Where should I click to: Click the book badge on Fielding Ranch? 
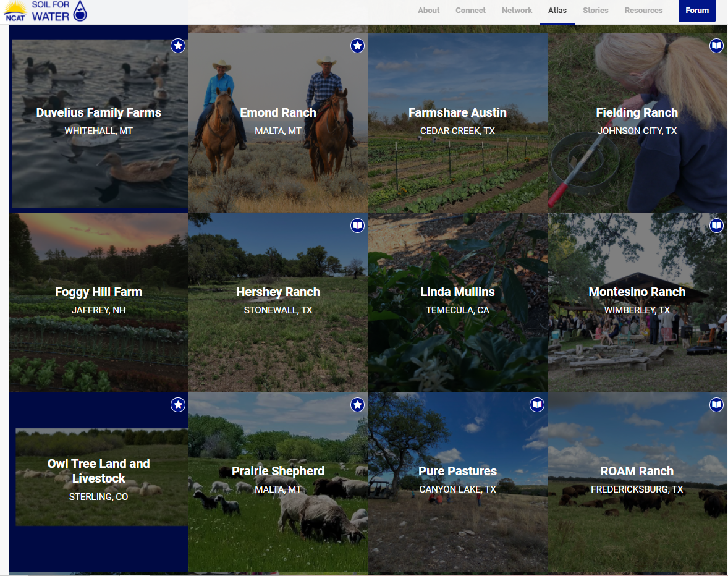pyautogui.click(x=716, y=46)
